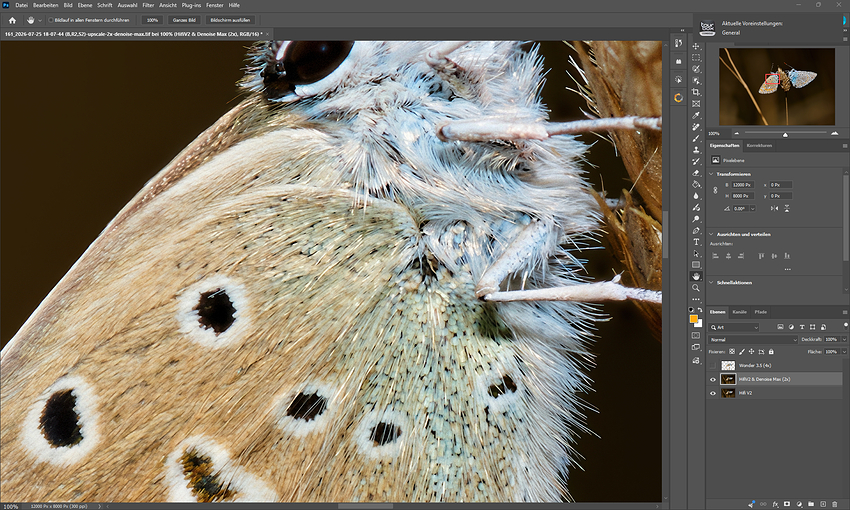This screenshot has width=850, height=510.
Task: Select the Rectangular Marquee tool
Action: [x=696, y=57]
